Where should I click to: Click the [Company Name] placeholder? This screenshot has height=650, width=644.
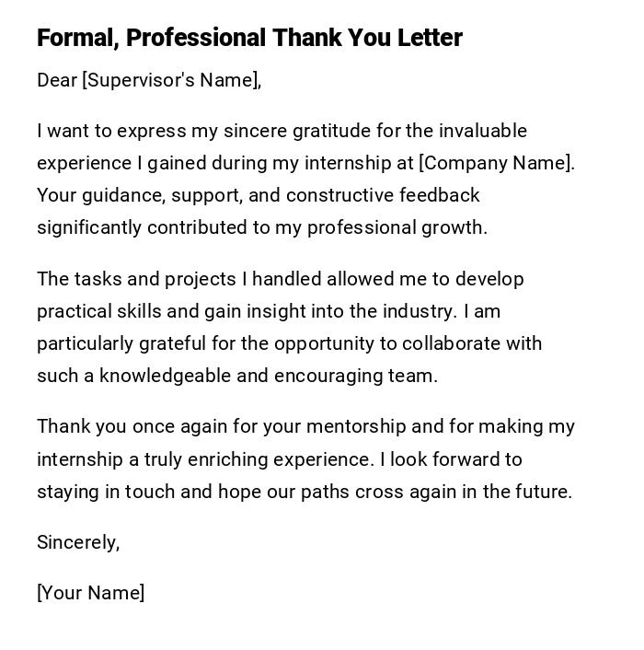(x=495, y=164)
